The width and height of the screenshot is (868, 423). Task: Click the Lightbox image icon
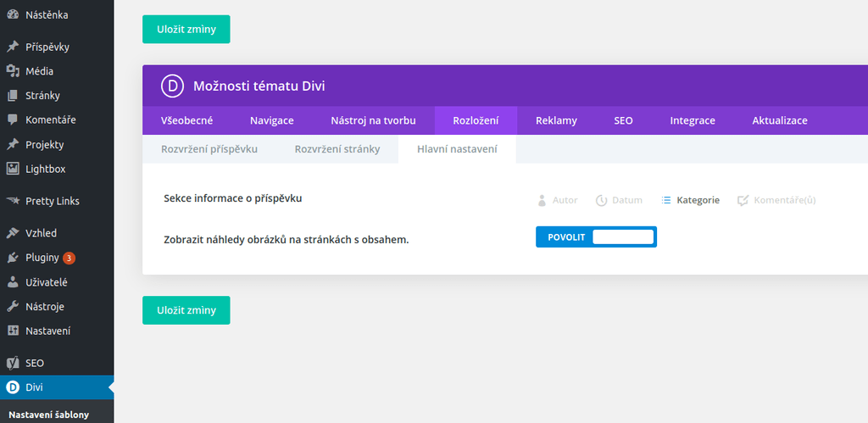click(x=12, y=169)
